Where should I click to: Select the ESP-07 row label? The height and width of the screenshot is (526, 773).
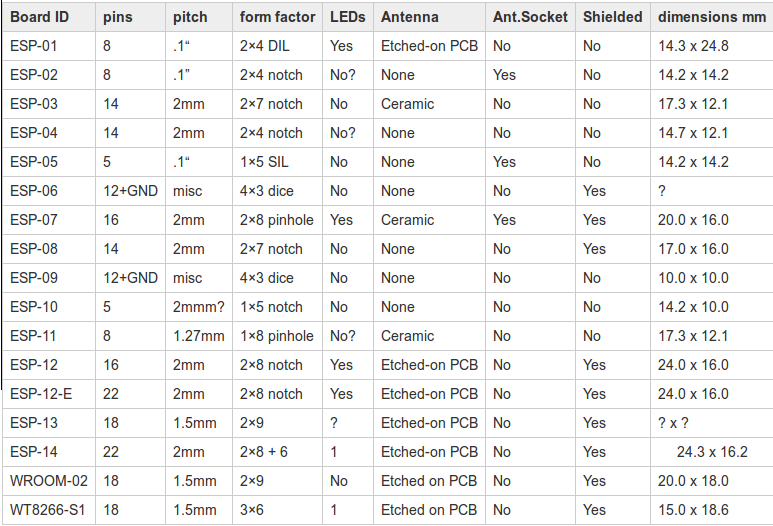34,220
